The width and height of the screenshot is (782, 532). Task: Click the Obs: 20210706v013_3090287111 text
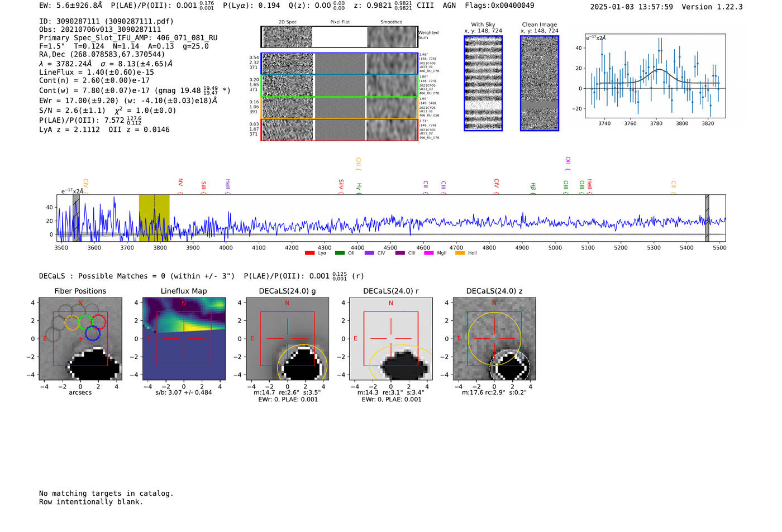tap(100, 30)
